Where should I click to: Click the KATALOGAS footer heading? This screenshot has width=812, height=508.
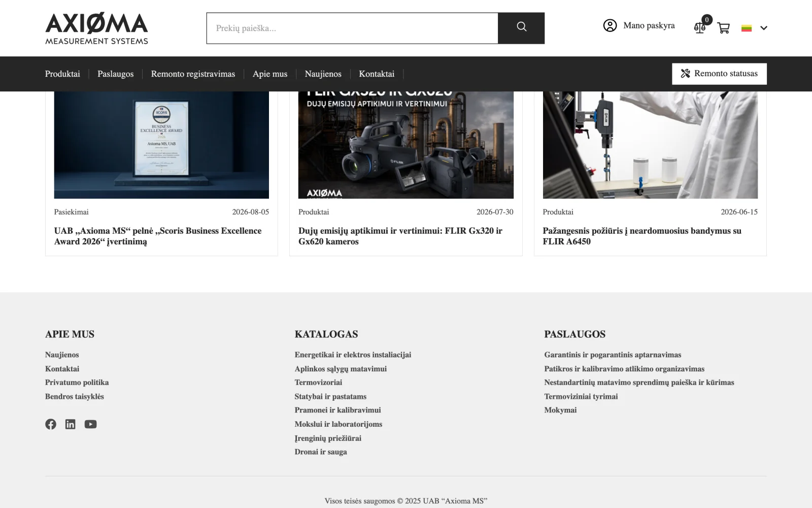coord(326,334)
